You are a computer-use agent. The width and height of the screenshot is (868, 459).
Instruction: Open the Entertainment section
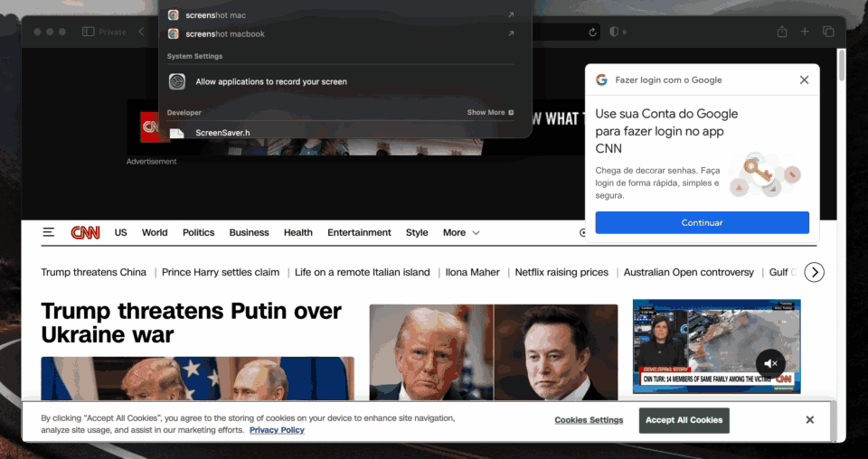click(359, 233)
